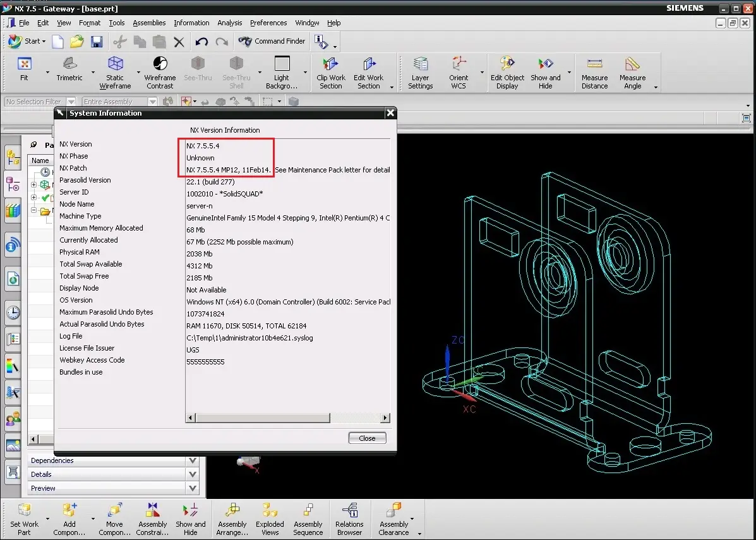Open the Window menu
The width and height of the screenshot is (756, 540).
pos(307,23)
